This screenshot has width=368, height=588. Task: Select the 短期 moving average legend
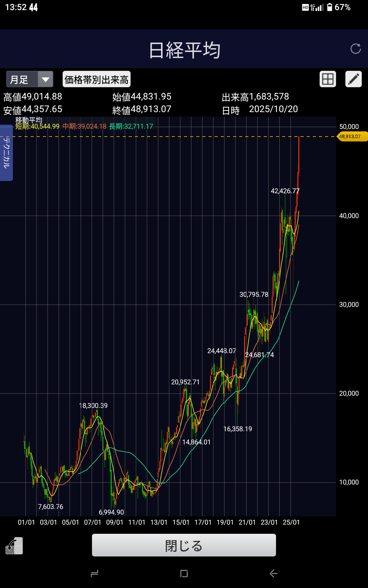click(x=37, y=126)
